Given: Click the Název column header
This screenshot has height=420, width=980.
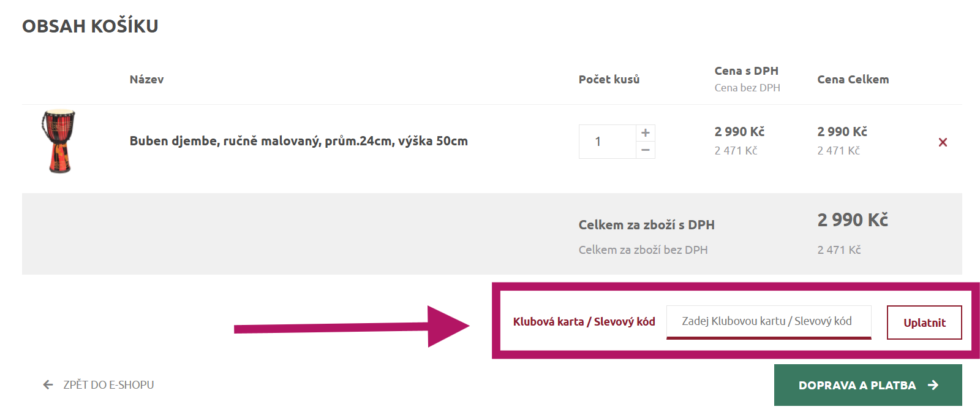Looking at the screenshot, I should tap(146, 80).
